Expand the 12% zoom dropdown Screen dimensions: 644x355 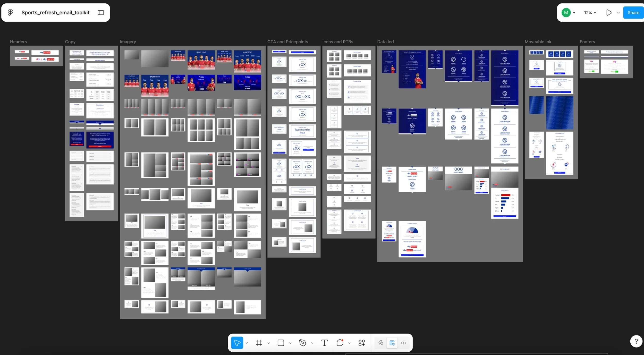click(x=590, y=13)
